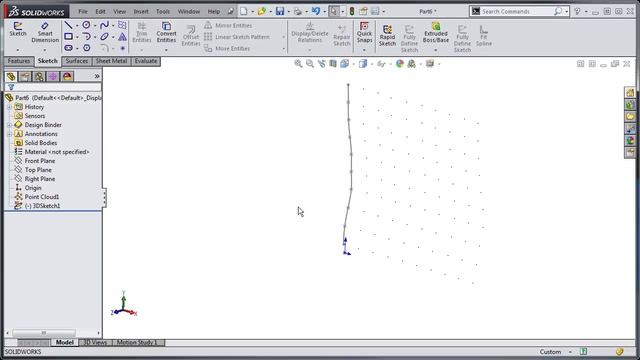Open the Tools menu
The height and width of the screenshot is (360, 640).
[163, 11]
